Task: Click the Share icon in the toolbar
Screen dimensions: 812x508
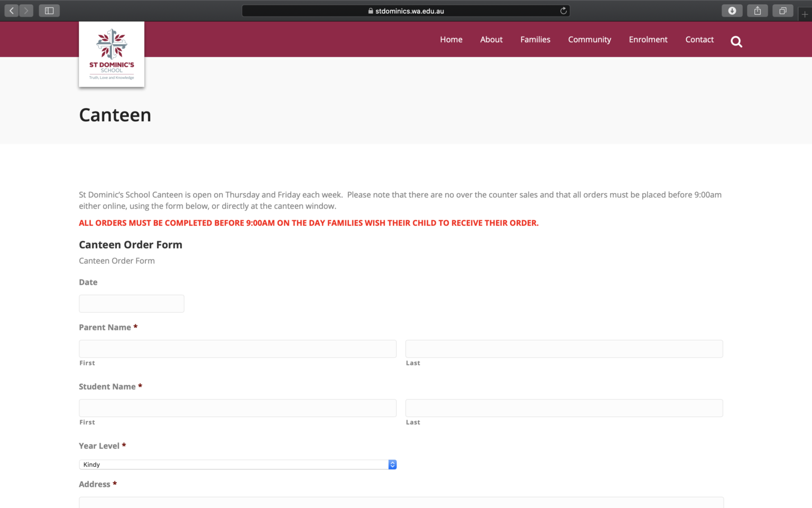Action: point(757,10)
